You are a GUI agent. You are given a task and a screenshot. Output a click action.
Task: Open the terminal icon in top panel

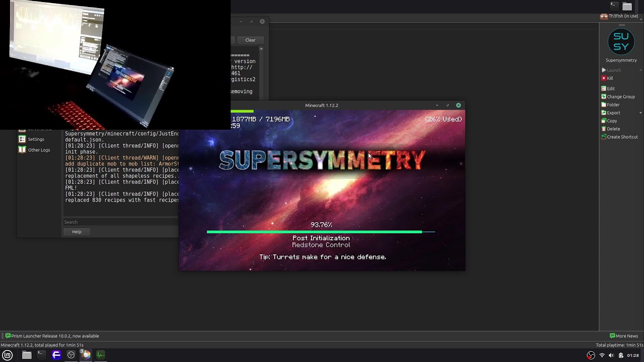click(614, 6)
